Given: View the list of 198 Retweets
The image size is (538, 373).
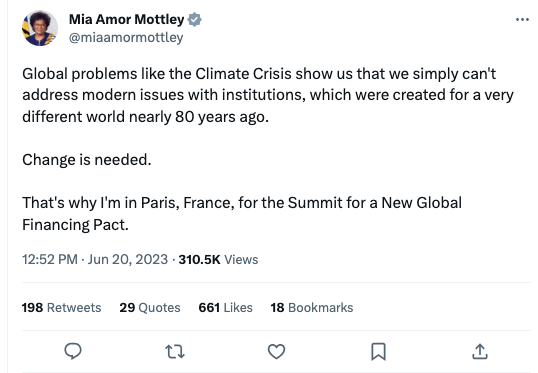Looking at the screenshot, I should 61,307.
